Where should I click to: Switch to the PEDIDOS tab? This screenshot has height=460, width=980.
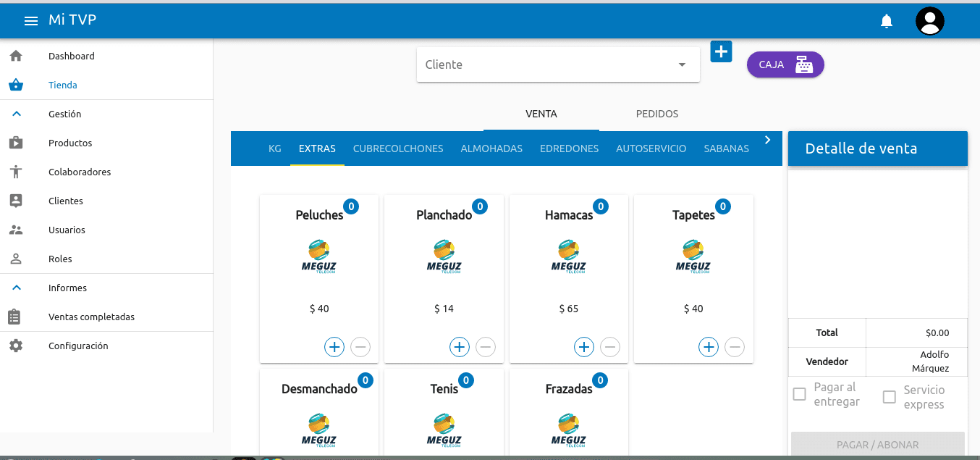657,114
